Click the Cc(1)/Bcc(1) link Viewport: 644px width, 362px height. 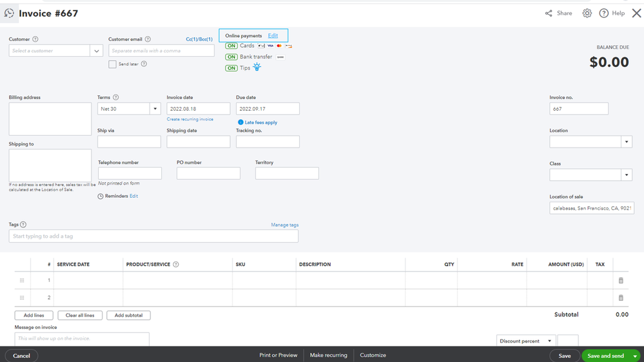199,39
